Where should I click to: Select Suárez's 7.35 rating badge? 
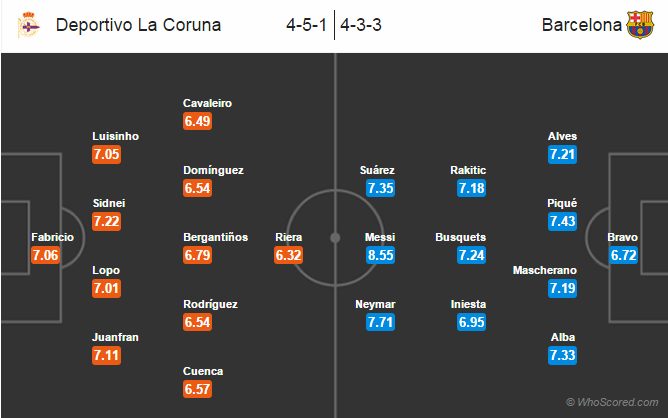[381, 188]
